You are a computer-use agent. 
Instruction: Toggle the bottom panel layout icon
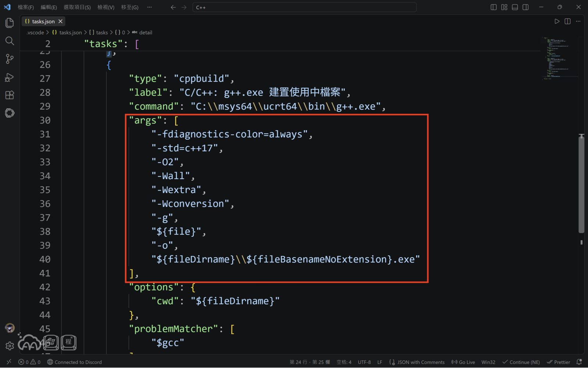515,7
